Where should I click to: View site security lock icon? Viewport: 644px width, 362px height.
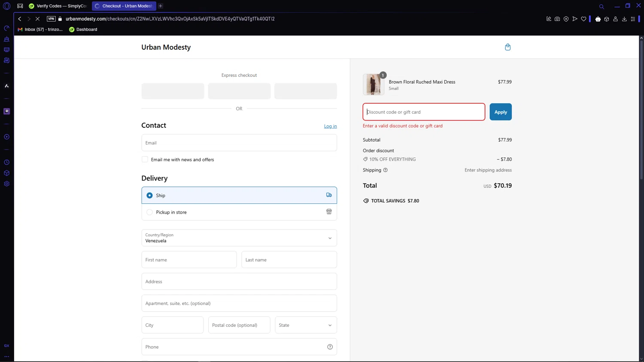[x=60, y=19]
